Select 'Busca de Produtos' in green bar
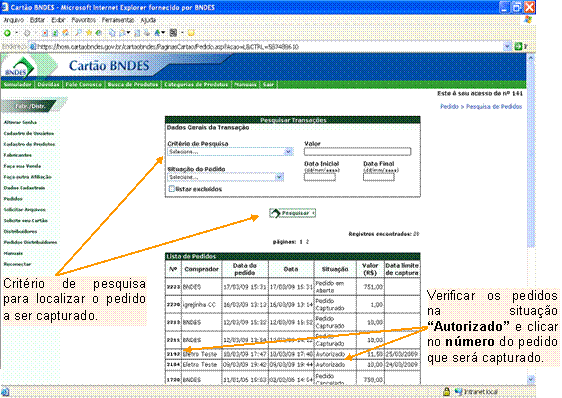 pyautogui.click(x=133, y=85)
